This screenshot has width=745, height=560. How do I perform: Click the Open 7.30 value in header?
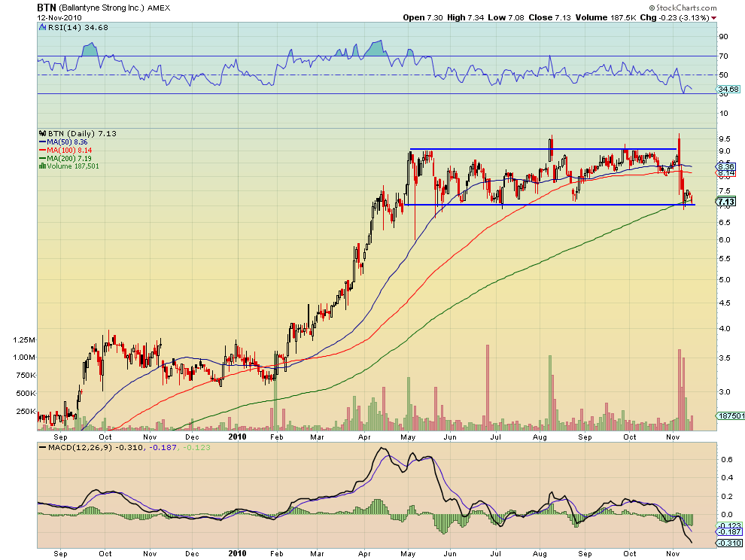423,17
